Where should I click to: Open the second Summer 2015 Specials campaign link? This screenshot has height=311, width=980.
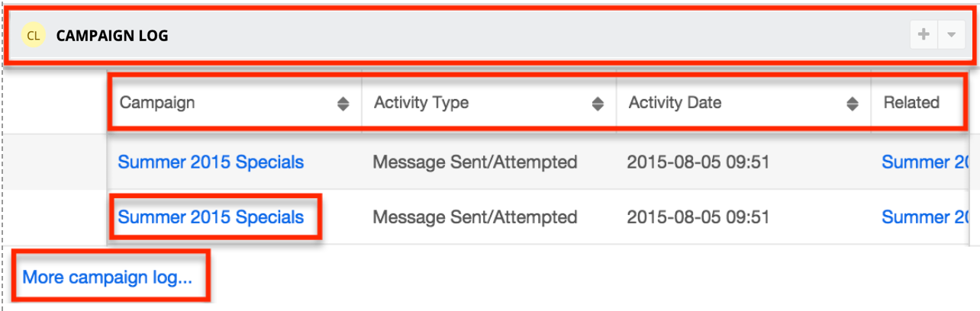point(211,217)
